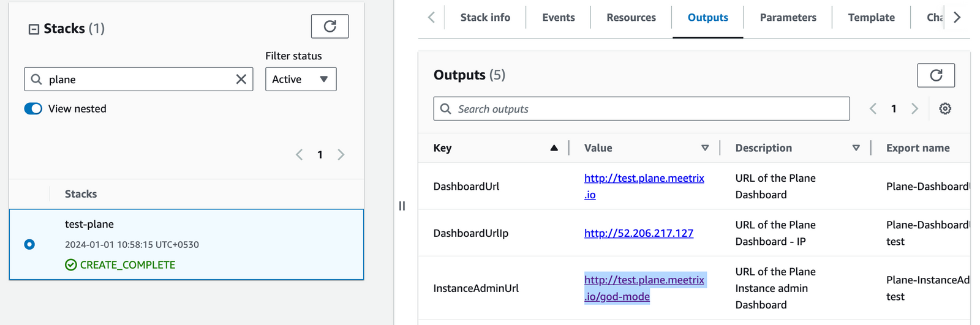Go to next page of stacks

[x=341, y=155]
